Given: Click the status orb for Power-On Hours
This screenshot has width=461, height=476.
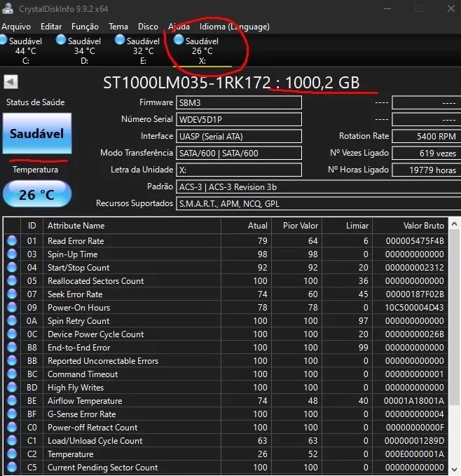Looking at the screenshot, I should (12, 307).
